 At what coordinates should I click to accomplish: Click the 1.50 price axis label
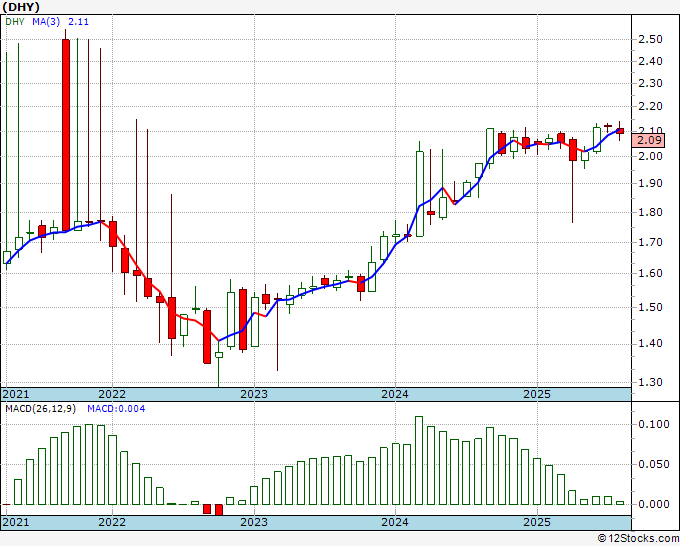click(651, 307)
